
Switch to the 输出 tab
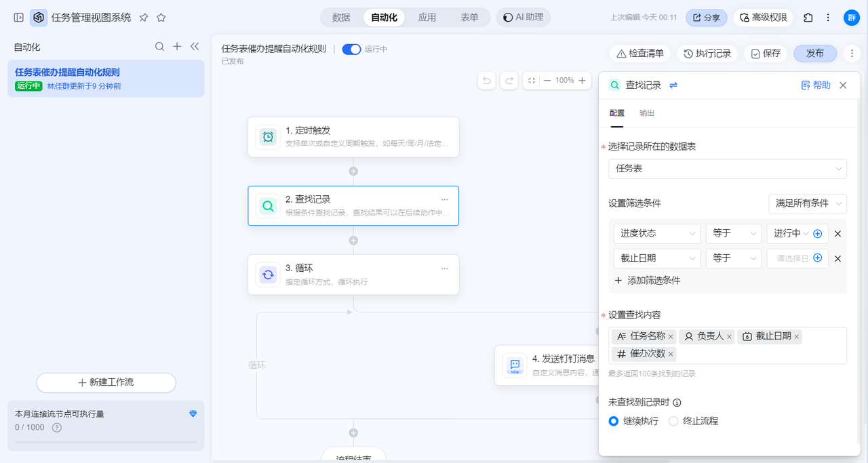[x=647, y=113]
